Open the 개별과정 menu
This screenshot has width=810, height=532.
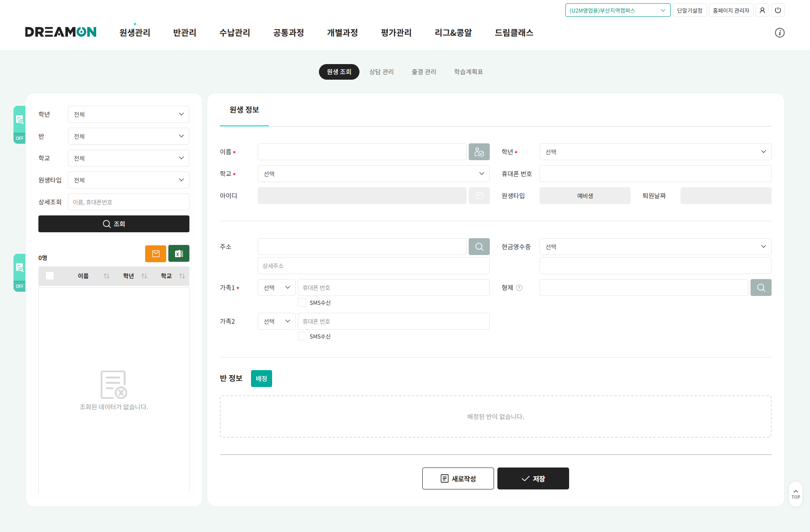coord(342,32)
